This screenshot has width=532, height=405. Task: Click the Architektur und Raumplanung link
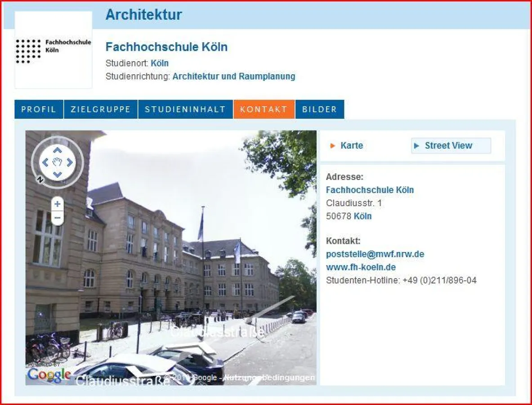(233, 76)
